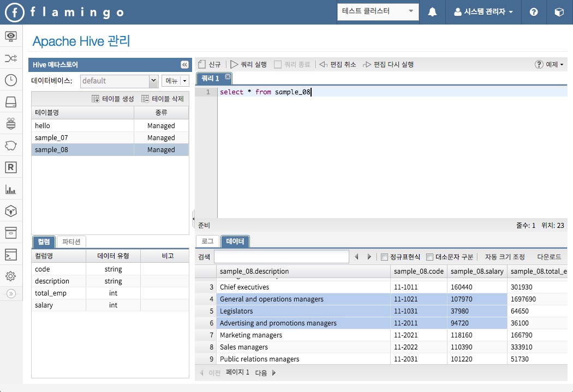Select the sample_08 table row
The width and height of the screenshot is (573, 392).
tap(110, 149)
